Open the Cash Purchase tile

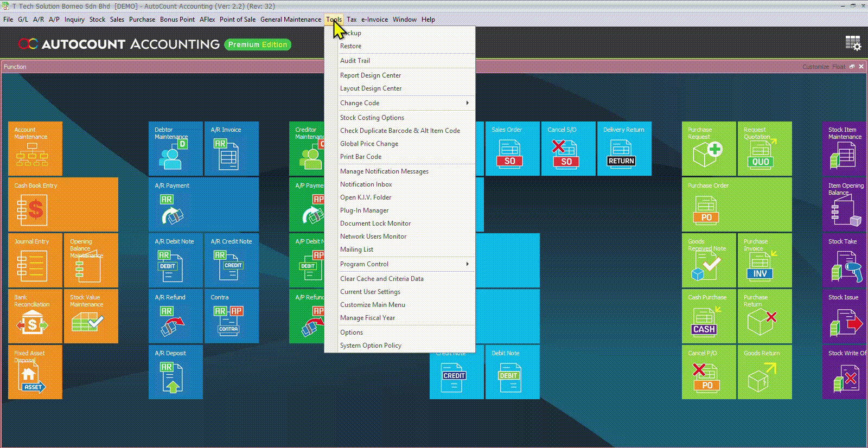point(709,316)
